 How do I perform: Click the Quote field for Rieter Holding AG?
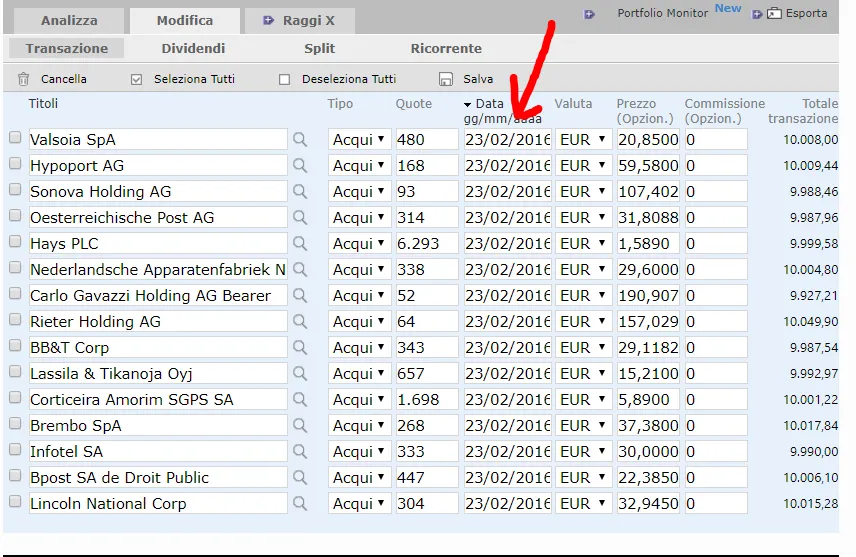click(x=426, y=322)
